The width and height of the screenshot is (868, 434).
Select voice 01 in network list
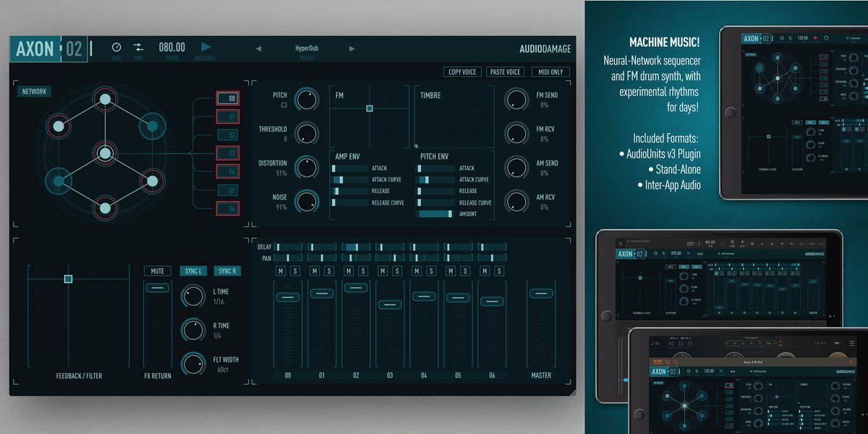click(x=228, y=116)
